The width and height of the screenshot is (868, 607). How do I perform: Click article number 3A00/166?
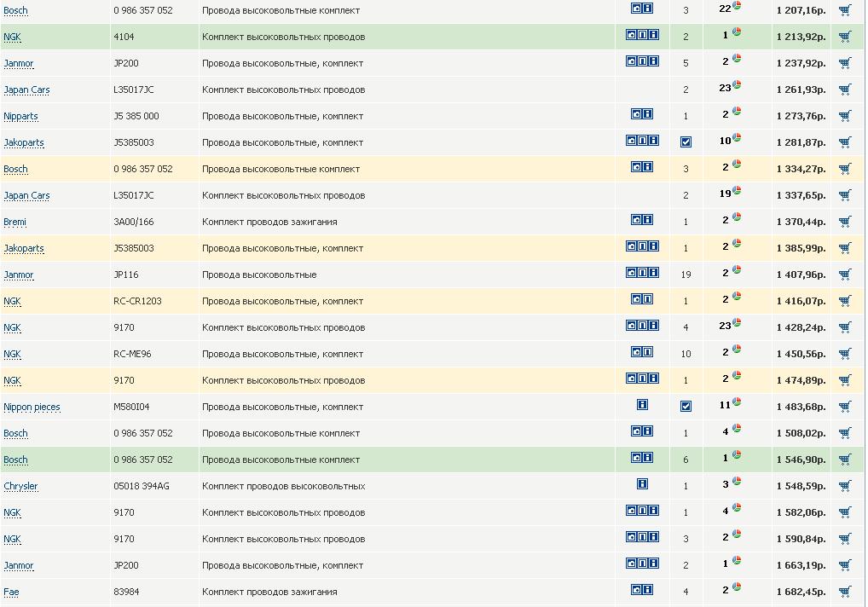[x=133, y=222]
